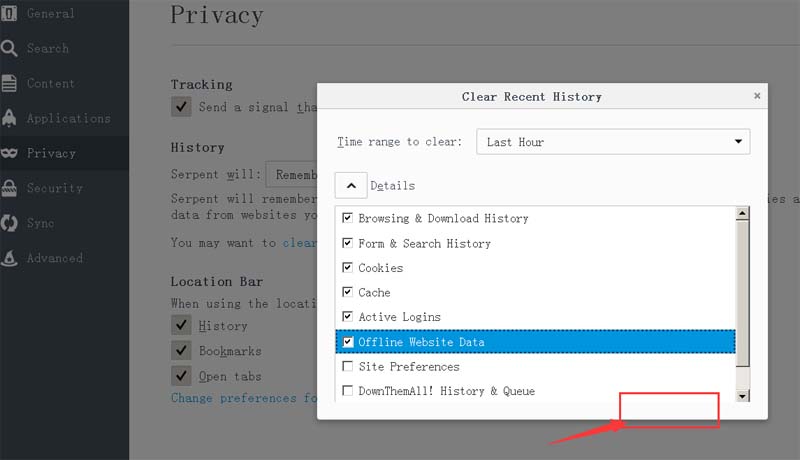Viewport: 800px width, 460px height.
Task: Click the history list scrollbar down arrow
Action: click(742, 396)
